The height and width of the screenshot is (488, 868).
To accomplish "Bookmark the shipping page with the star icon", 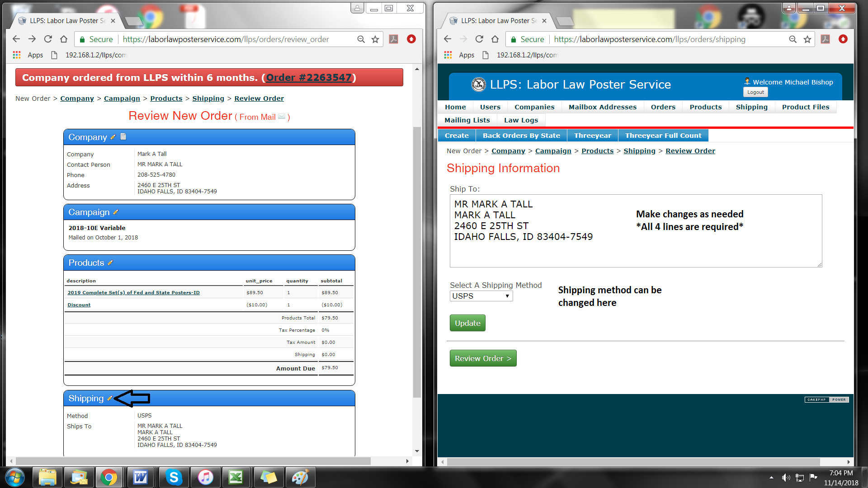I will pos(807,39).
